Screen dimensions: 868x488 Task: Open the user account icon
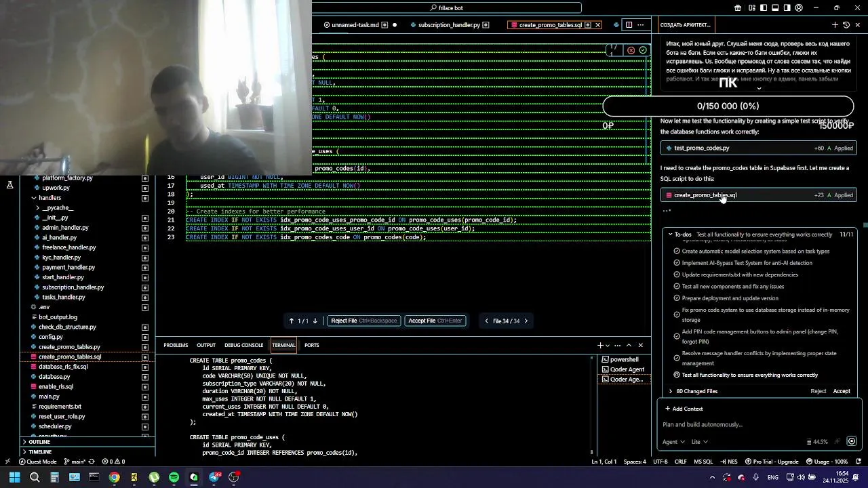(799, 8)
